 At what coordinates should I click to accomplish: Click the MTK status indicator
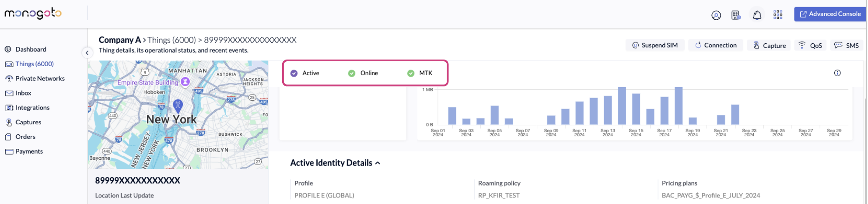pos(420,73)
